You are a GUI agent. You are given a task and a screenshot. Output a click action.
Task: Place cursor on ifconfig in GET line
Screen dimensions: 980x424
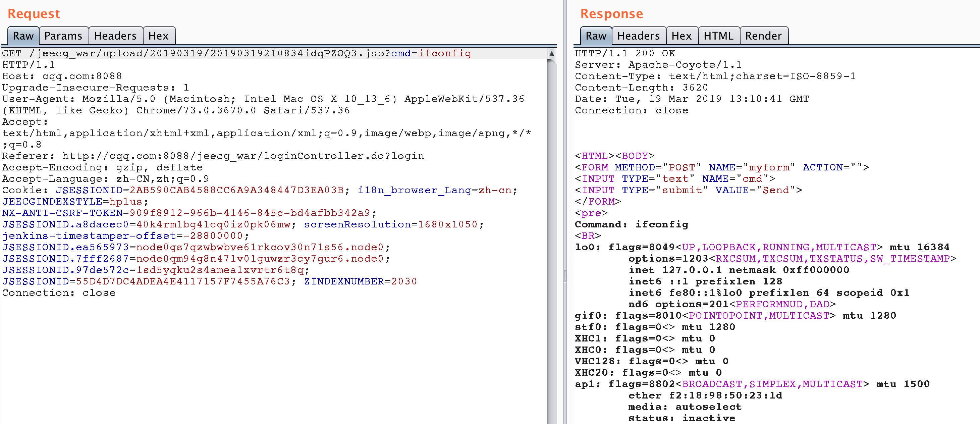tap(444, 53)
